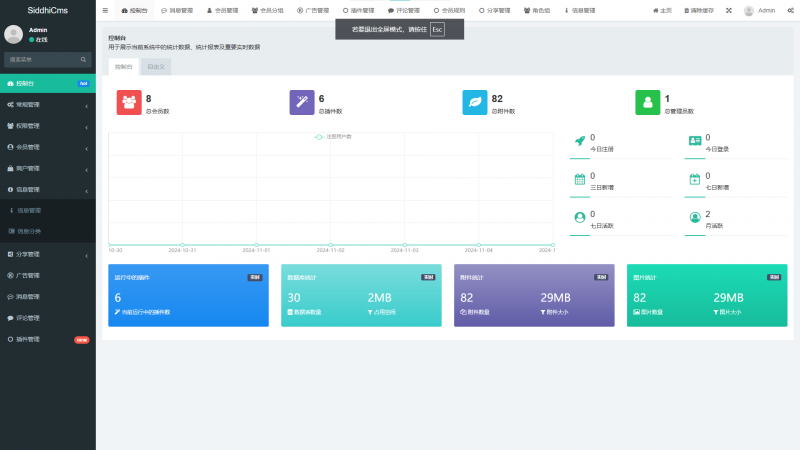
Task: Click 七日活跃 user circle icon
Action: 580,217
